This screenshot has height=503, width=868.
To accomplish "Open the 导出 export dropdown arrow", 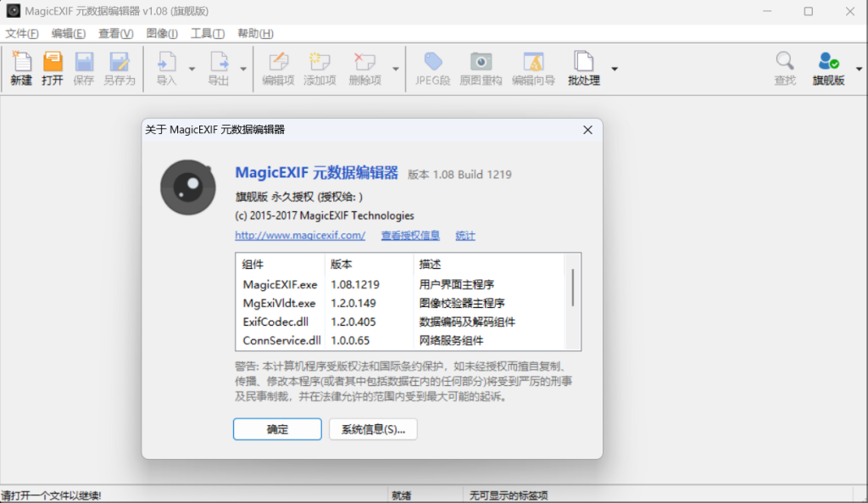I will pos(243,70).
